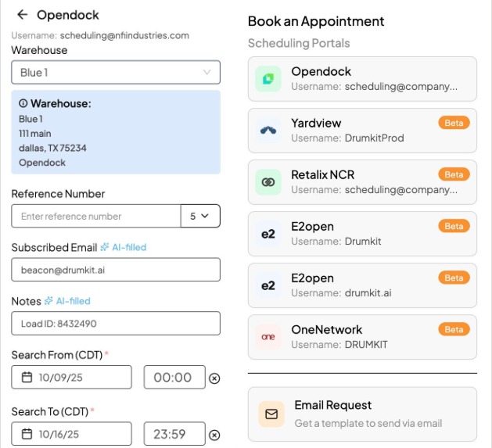The image size is (492, 448).
Task: Select the Opendock scheduling portal card
Action: pos(362,79)
